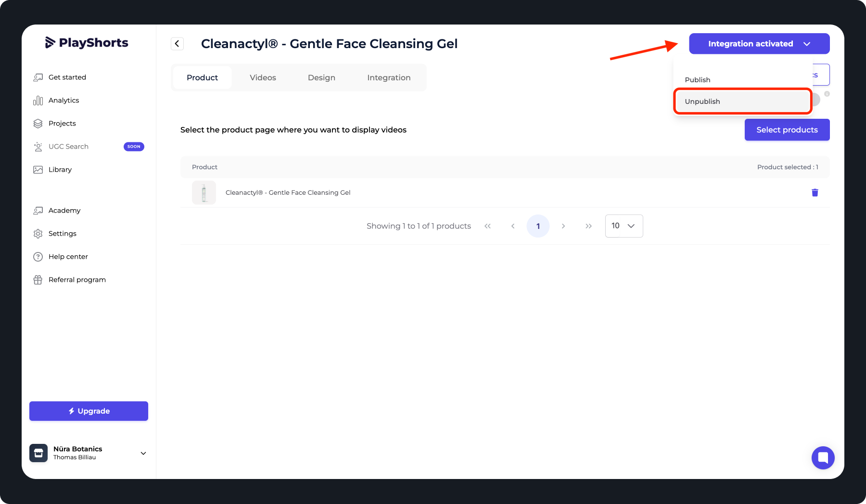The image size is (866, 504).
Task: Switch to the Product tab
Action: [x=203, y=78]
